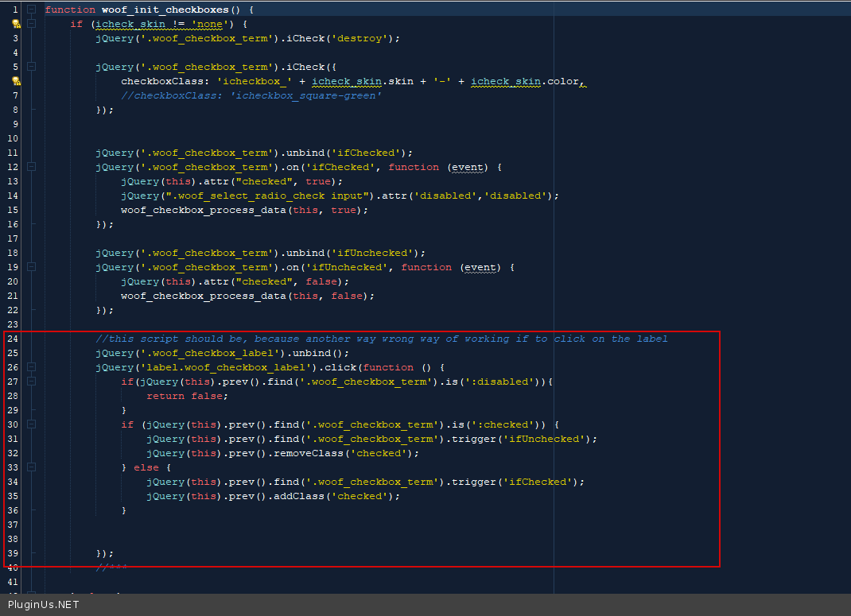The height and width of the screenshot is (616, 851).
Task: Collapse the ':checked' if block at line 30
Action: click(31, 424)
